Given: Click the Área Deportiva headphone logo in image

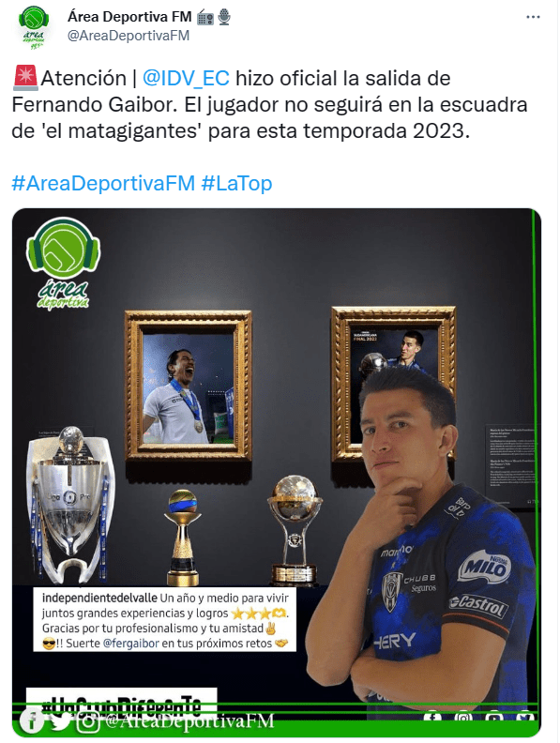Looking at the screenshot, I should click(x=64, y=264).
